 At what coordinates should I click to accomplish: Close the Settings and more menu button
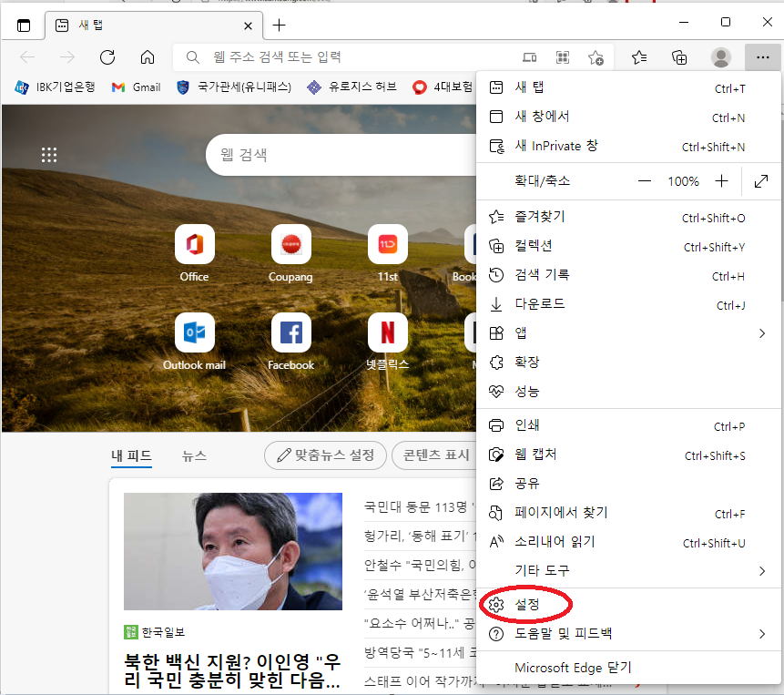point(762,57)
